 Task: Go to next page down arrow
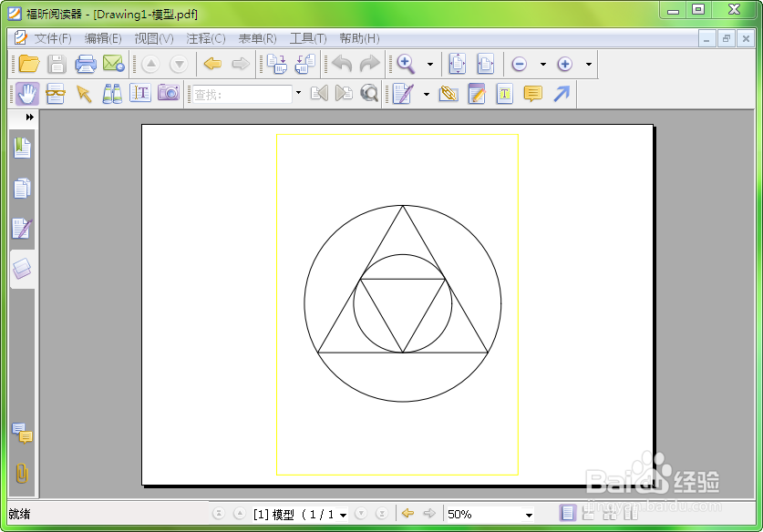pyautogui.click(x=179, y=64)
